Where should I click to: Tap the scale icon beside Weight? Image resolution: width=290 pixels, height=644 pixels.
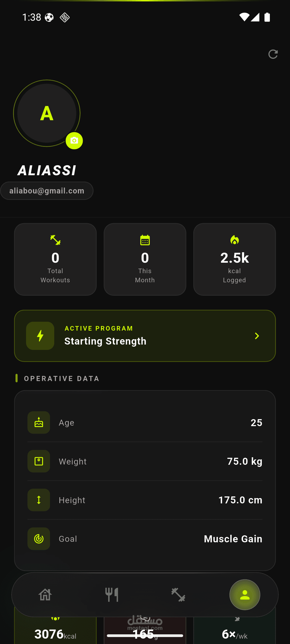tap(39, 461)
